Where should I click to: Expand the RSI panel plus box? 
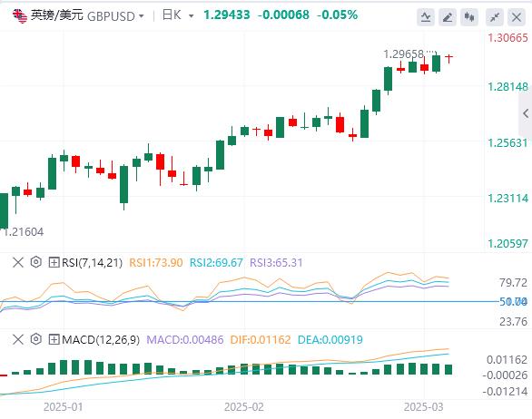54,262
